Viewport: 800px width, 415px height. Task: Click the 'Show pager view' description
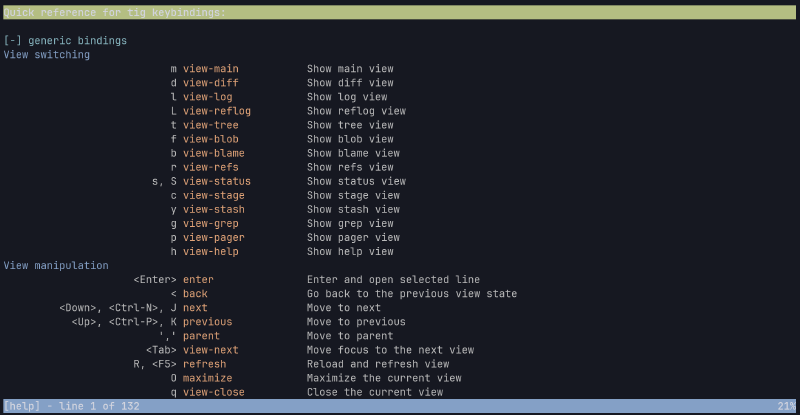point(353,237)
